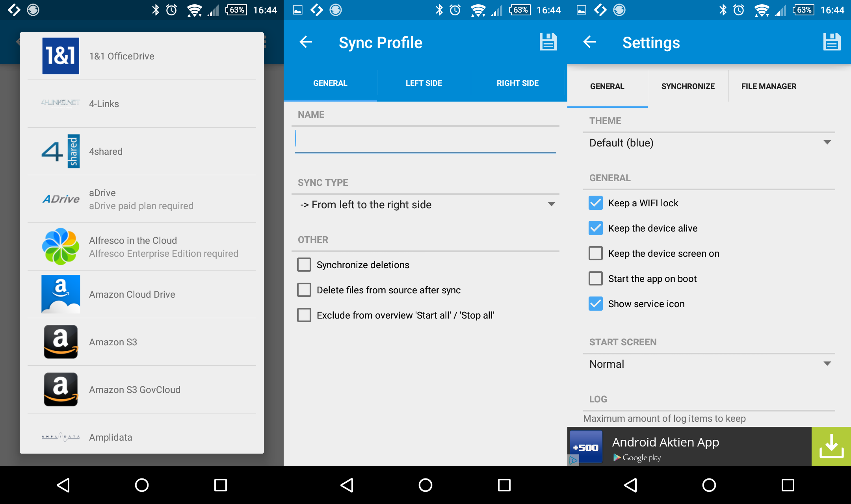Tap Android home button under Sync Profile
Viewport: 851px width, 504px height.
point(425,485)
